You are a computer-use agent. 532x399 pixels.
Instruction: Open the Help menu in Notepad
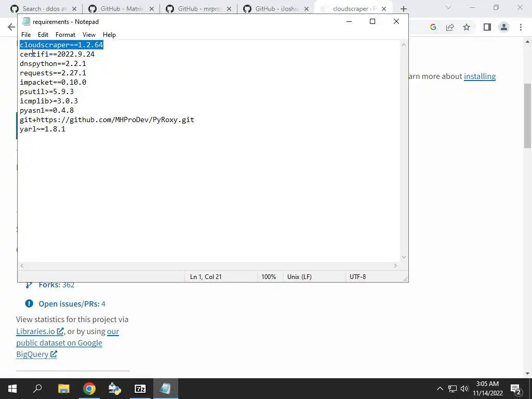[x=109, y=35]
